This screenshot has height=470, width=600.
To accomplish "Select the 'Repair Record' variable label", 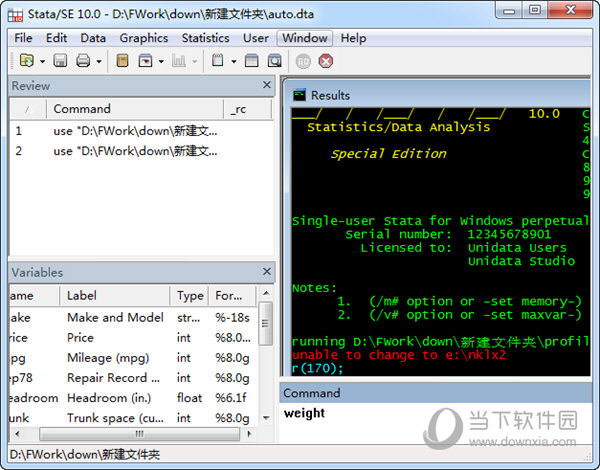I will pos(113,378).
